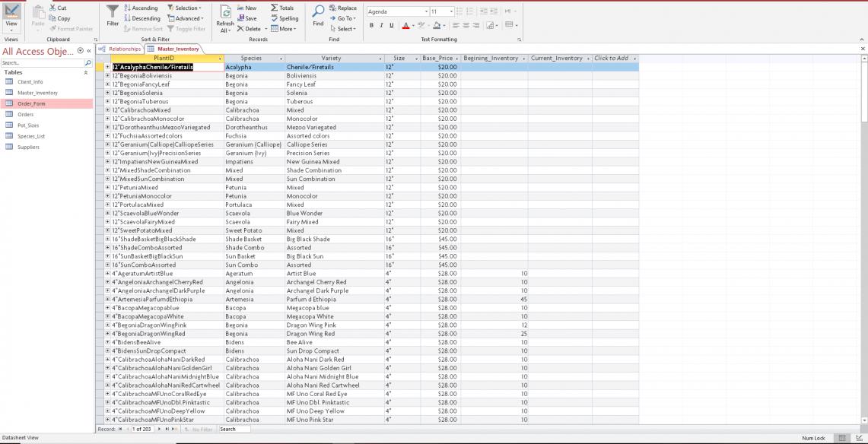Click the Filter funnel icon
The width and height of the screenshot is (868, 444).
pos(112,14)
